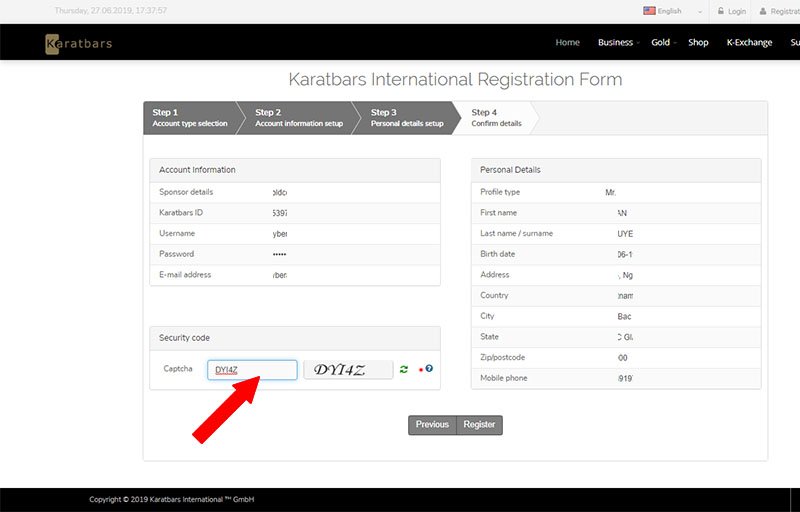This screenshot has width=800, height=512.
Task: Select the City row
Action: tap(616, 316)
